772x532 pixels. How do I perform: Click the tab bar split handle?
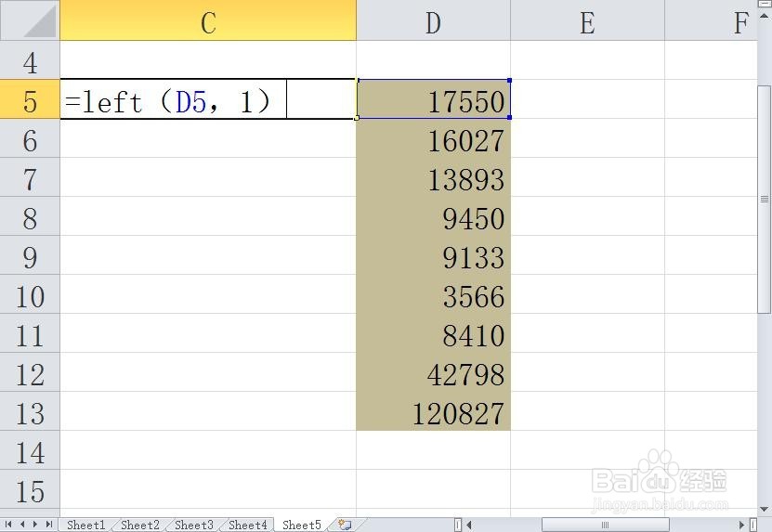458,526
